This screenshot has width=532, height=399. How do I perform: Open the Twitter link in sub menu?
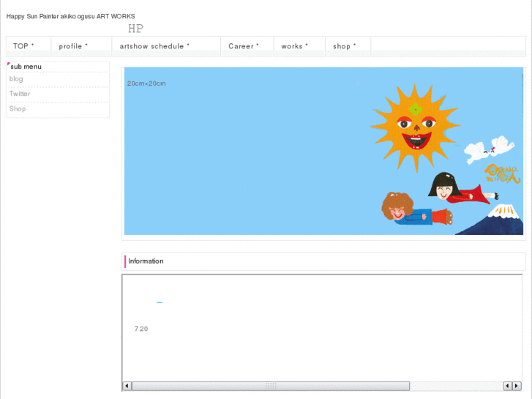click(20, 94)
